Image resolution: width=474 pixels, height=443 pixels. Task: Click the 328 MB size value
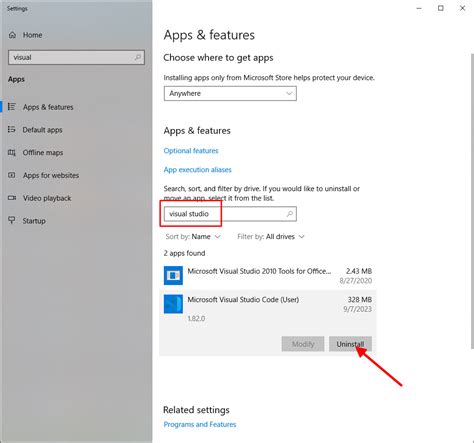(360, 299)
